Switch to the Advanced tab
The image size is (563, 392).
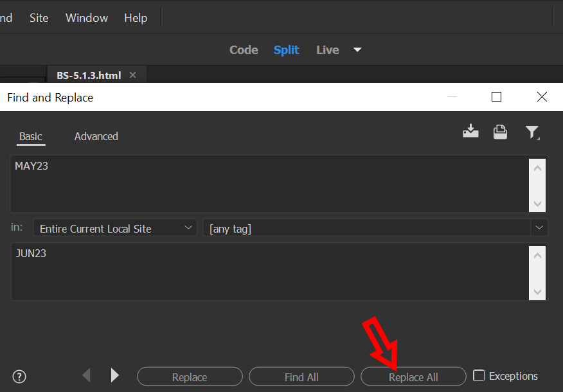pyautogui.click(x=96, y=136)
